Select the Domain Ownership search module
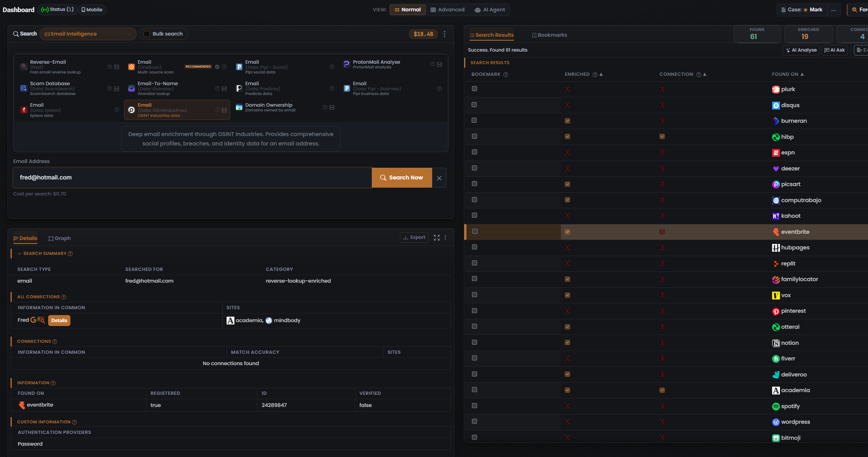This screenshot has width=868, height=457. click(x=285, y=108)
